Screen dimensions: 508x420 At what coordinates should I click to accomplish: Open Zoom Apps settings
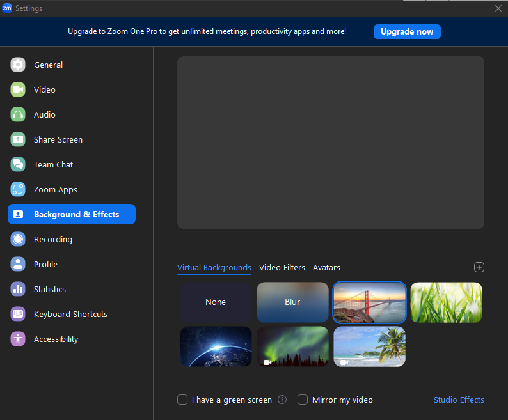(x=72, y=189)
